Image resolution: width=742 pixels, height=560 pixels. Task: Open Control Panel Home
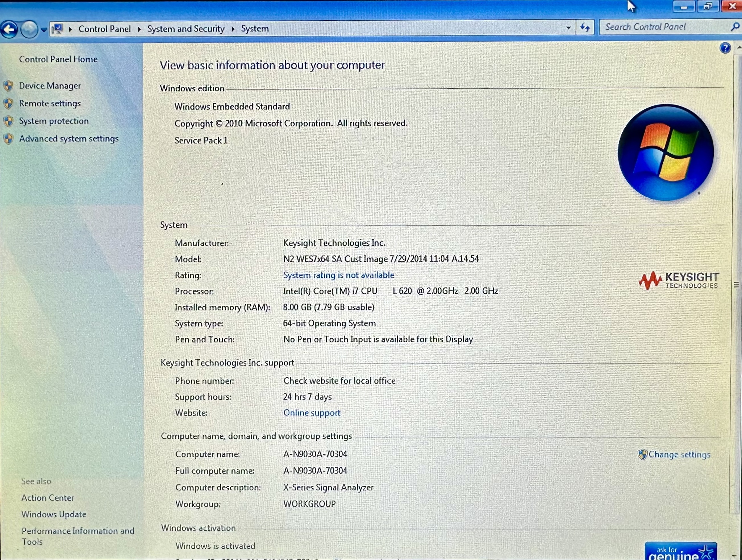[58, 59]
